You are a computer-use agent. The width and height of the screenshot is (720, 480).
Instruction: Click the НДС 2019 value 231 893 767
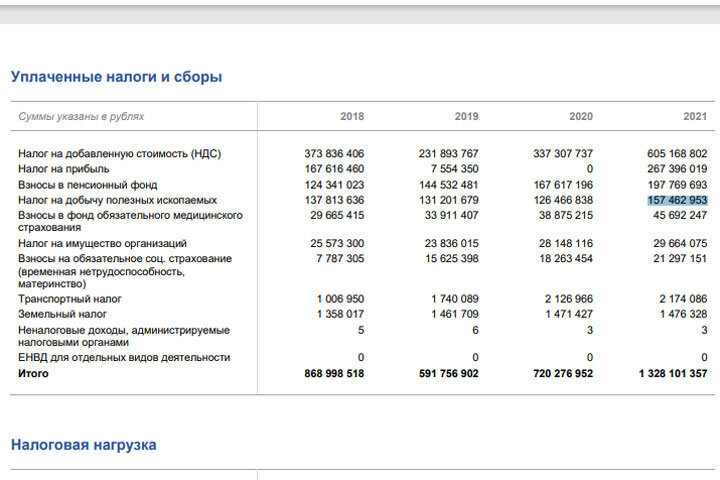[448, 153]
